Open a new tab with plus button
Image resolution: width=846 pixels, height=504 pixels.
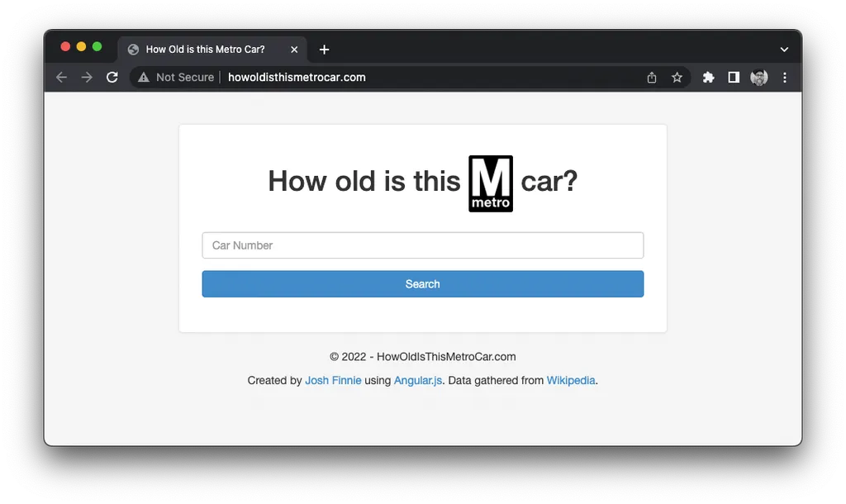[324, 50]
